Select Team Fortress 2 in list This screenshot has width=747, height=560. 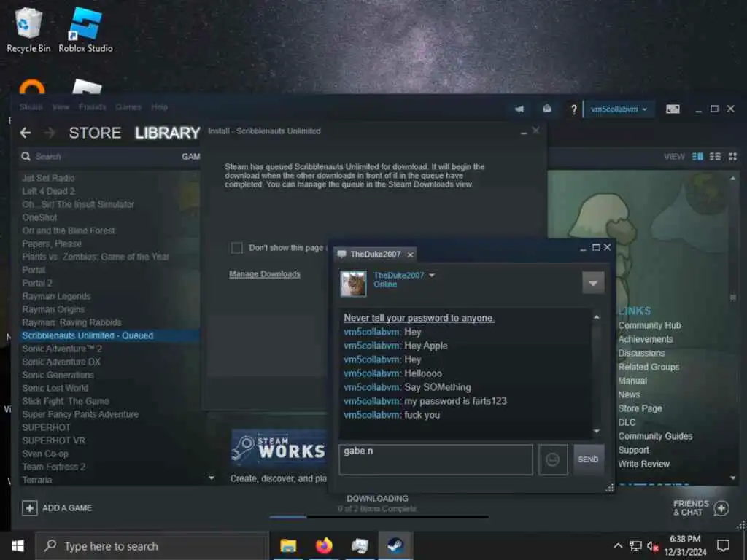pyautogui.click(x=54, y=467)
